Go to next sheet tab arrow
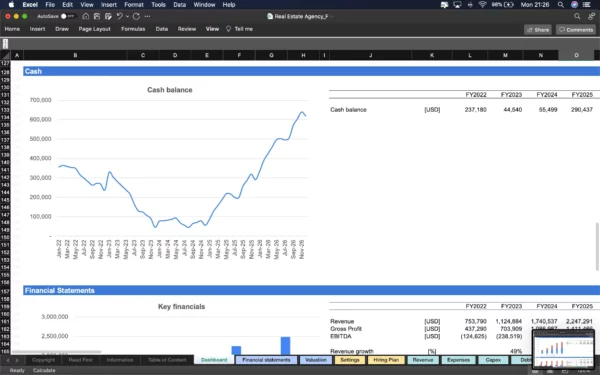Viewport: 600px width, 375px height. tap(17, 360)
